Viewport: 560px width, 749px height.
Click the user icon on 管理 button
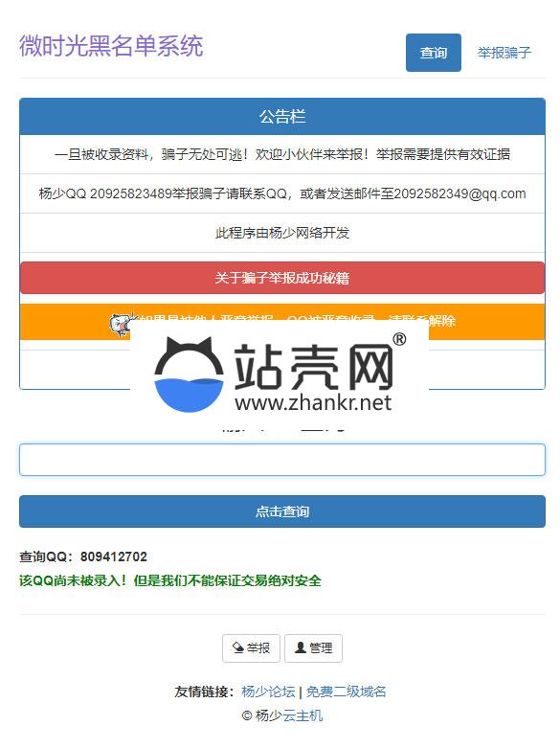coord(301,647)
